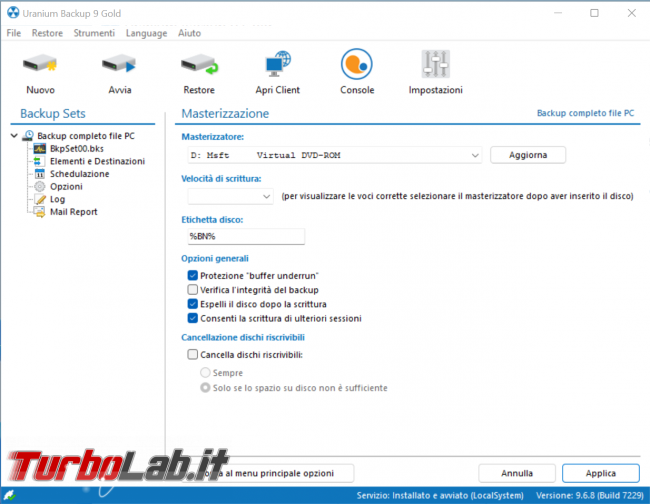
Task: Select Opzioni tree item
Action: coord(66,187)
